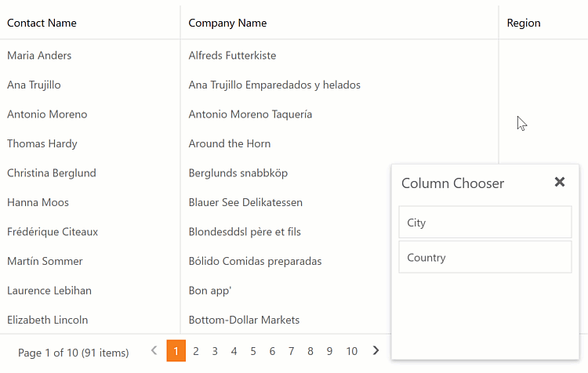
Task: Sort by Company Name header
Action: point(227,23)
